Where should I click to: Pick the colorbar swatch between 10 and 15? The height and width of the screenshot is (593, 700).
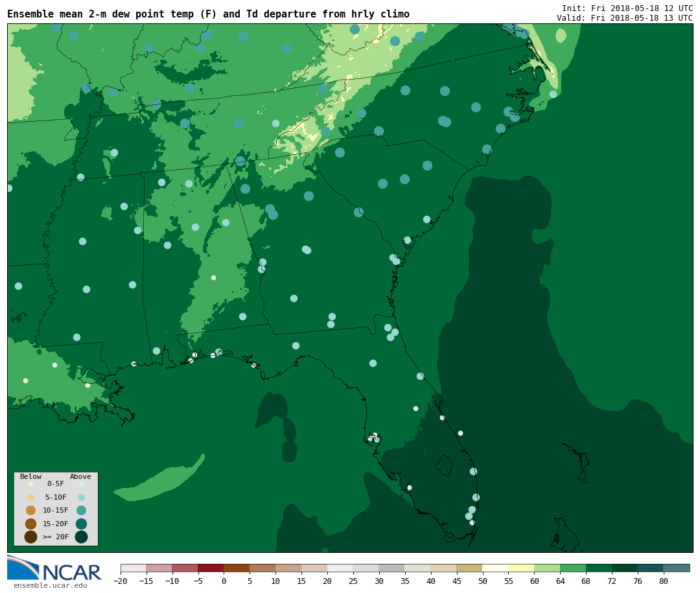pyautogui.click(x=288, y=568)
